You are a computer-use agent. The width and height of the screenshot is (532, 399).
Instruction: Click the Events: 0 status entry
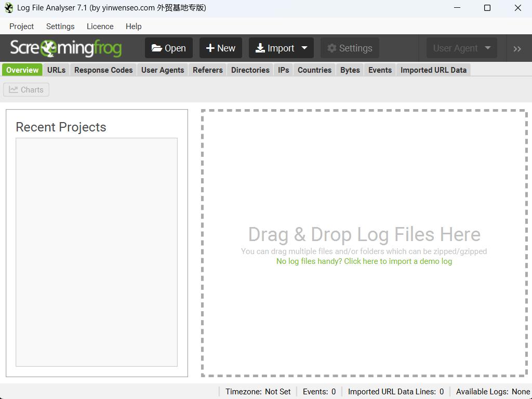coord(320,392)
